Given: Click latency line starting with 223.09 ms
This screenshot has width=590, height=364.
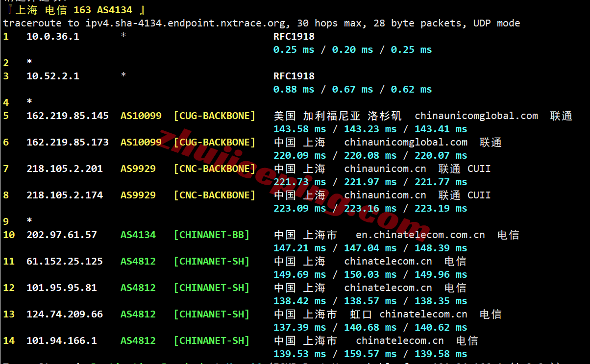Looking at the screenshot, I should click(370, 208).
